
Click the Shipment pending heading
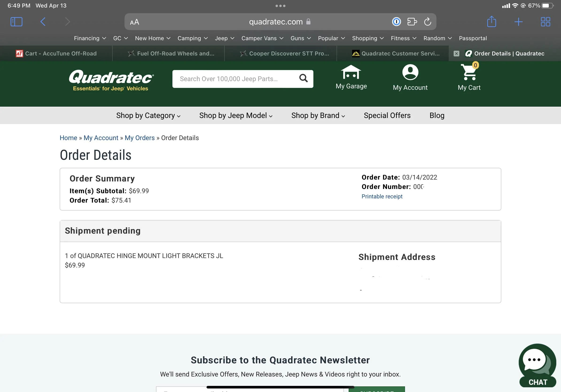coord(103,231)
